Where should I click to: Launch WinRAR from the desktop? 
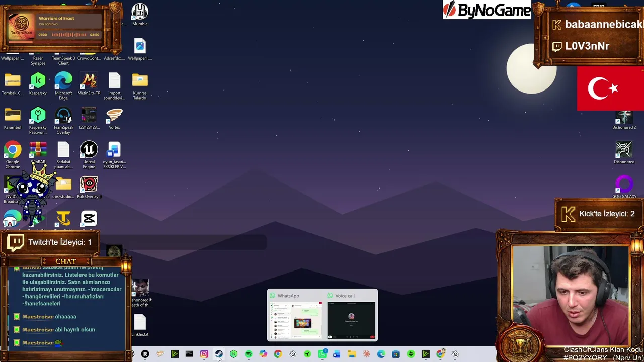coord(38,153)
